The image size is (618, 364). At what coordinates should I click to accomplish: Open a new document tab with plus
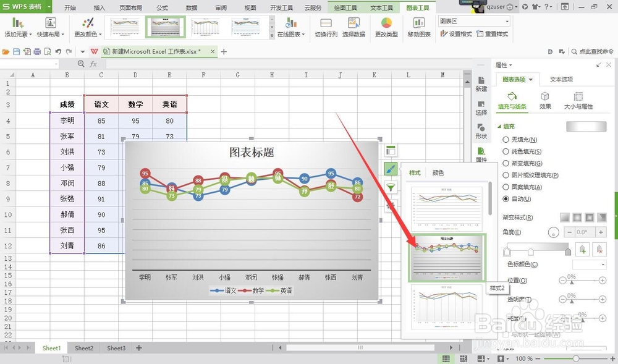(224, 52)
